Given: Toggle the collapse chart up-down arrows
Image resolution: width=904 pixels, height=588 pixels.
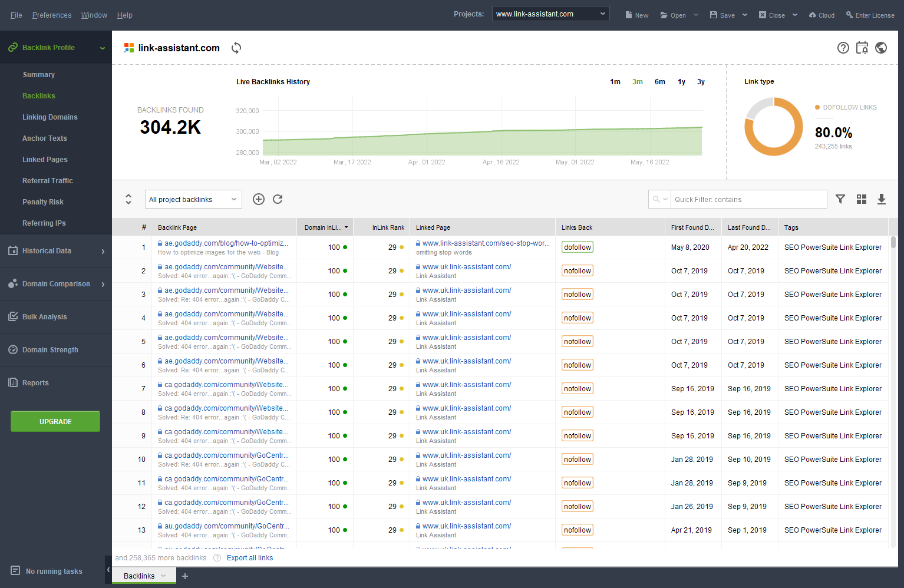Looking at the screenshot, I should tap(128, 199).
